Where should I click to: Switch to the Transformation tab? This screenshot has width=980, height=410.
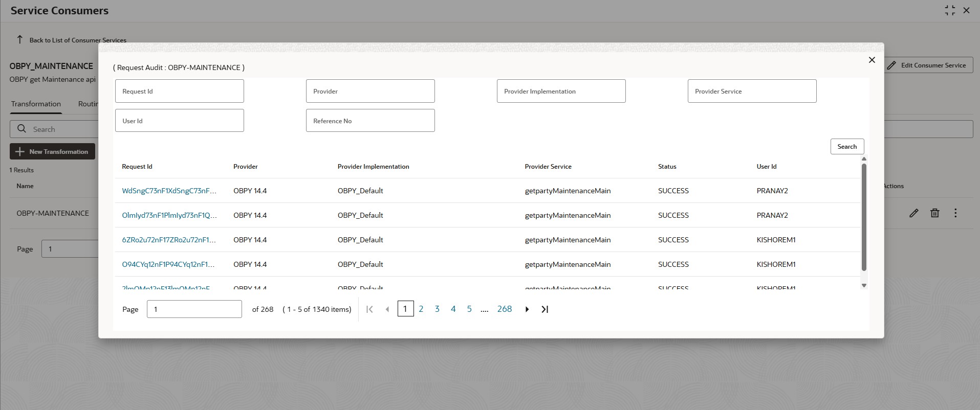click(x=36, y=104)
